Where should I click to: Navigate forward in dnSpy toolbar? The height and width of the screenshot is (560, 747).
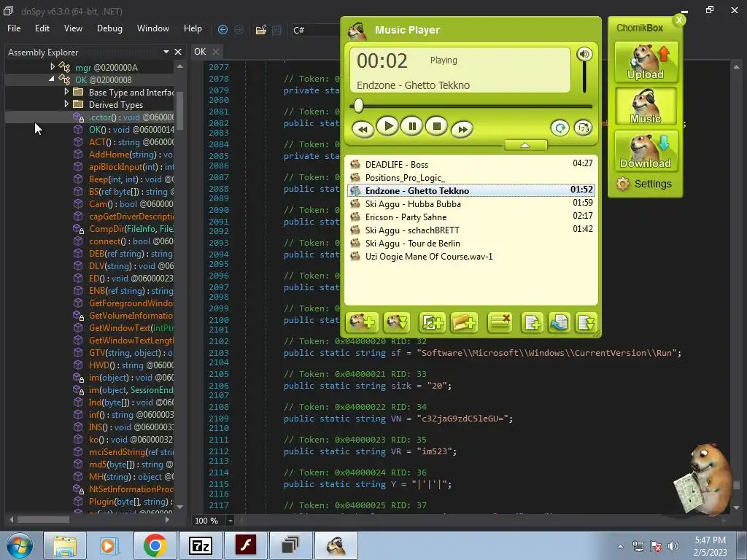[x=239, y=30]
